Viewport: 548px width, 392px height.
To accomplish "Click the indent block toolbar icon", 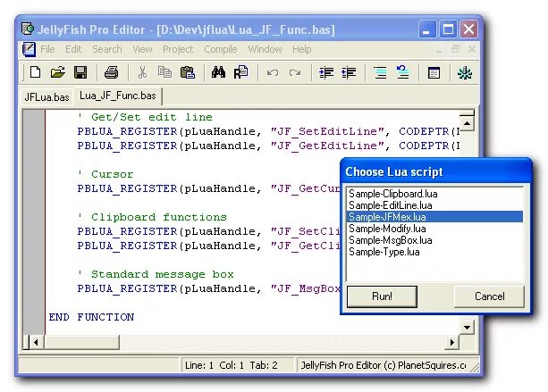I will pos(326,72).
